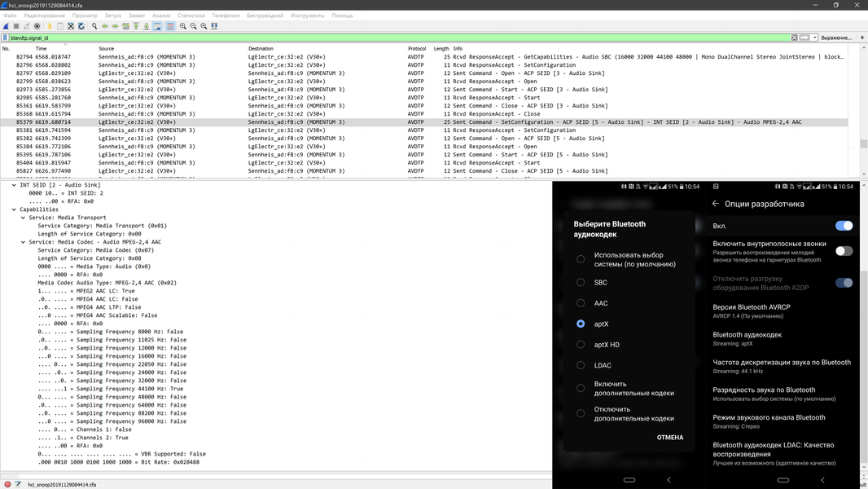Select the aptX codec radio button
This screenshot has height=489, width=868.
click(x=580, y=324)
